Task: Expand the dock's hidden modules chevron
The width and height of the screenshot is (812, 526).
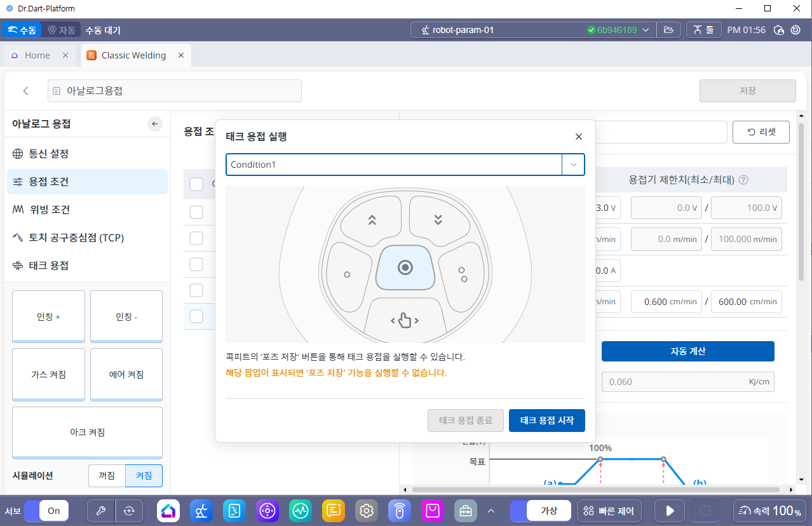Action: click(491, 511)
